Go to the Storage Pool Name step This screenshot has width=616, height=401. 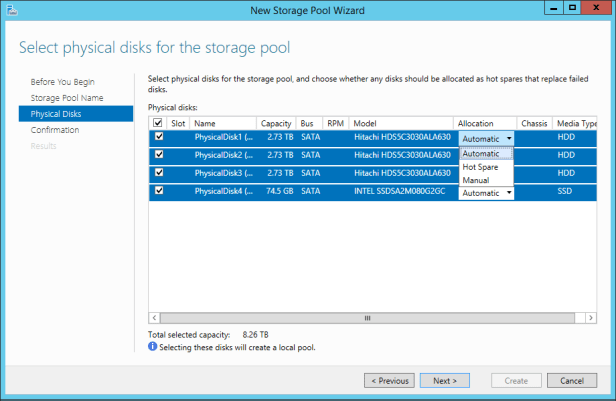(64, 98)
